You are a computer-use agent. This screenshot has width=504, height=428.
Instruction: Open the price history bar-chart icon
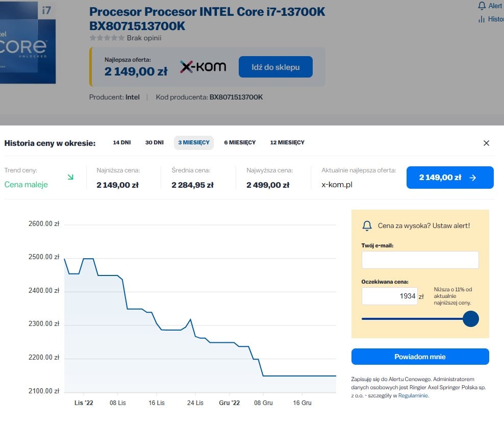481,19
